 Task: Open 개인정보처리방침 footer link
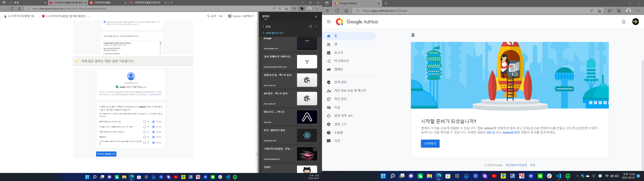(x=516, y=165)
